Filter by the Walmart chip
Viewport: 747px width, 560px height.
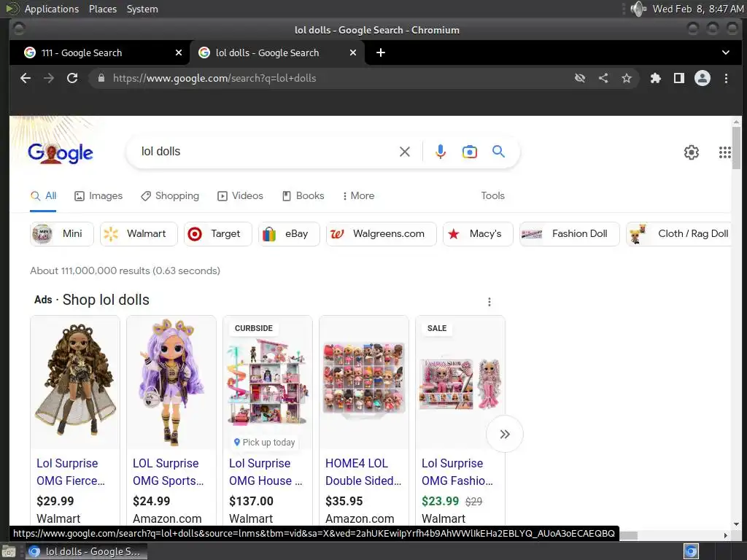[x=139, y=234]
